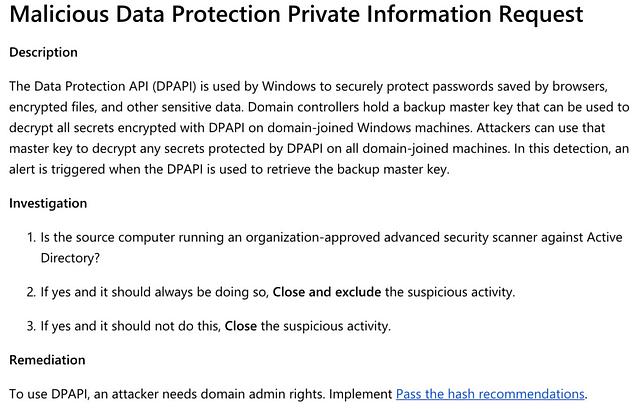The width and height of the screenshot is (640, 409).
Task: Click the bold Close text in step three
Action: (x=241, y=326)
